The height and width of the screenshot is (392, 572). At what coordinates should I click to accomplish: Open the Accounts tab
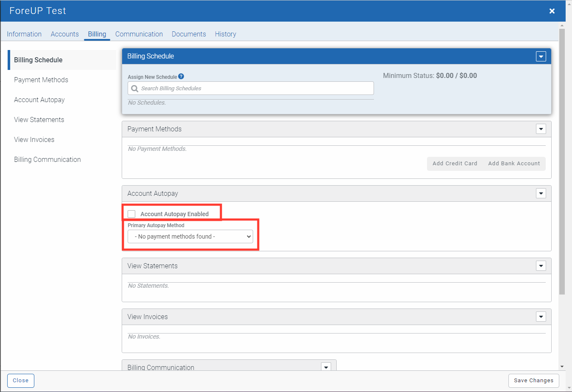[65, 34]
